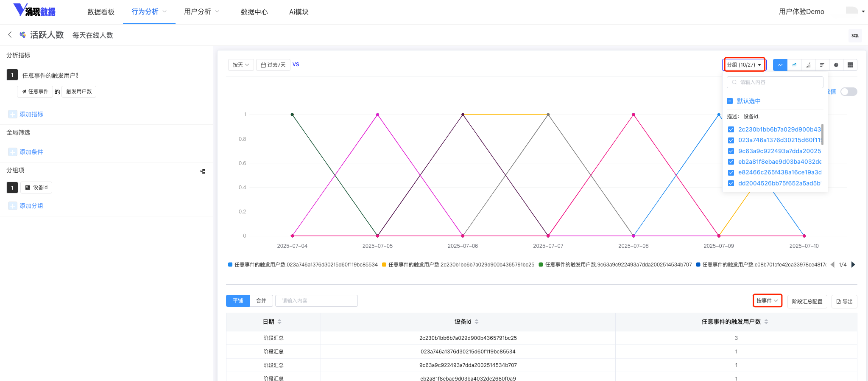Uncheck device dd2004526bb75f652a5ad5b

(x=731, y=183)
